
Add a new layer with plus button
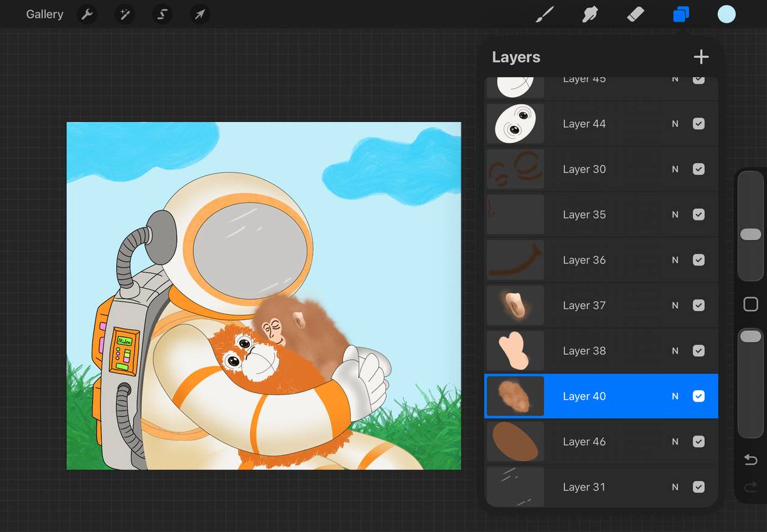[701, 57]
